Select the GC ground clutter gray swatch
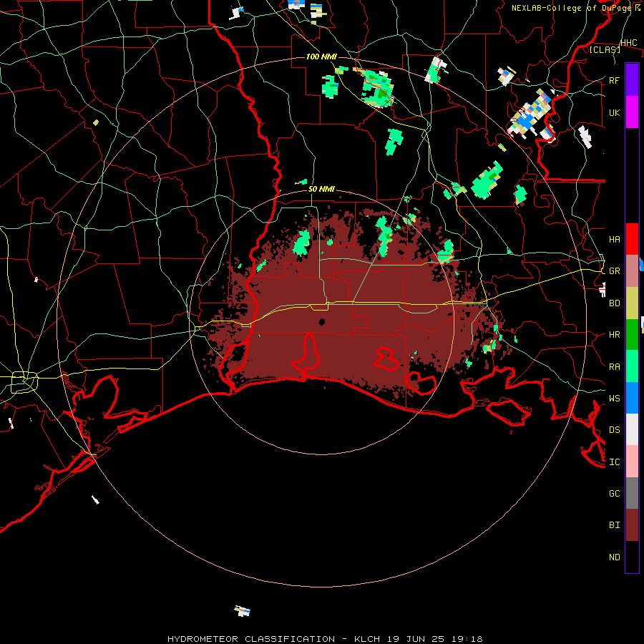 click(x=632, y=493)
